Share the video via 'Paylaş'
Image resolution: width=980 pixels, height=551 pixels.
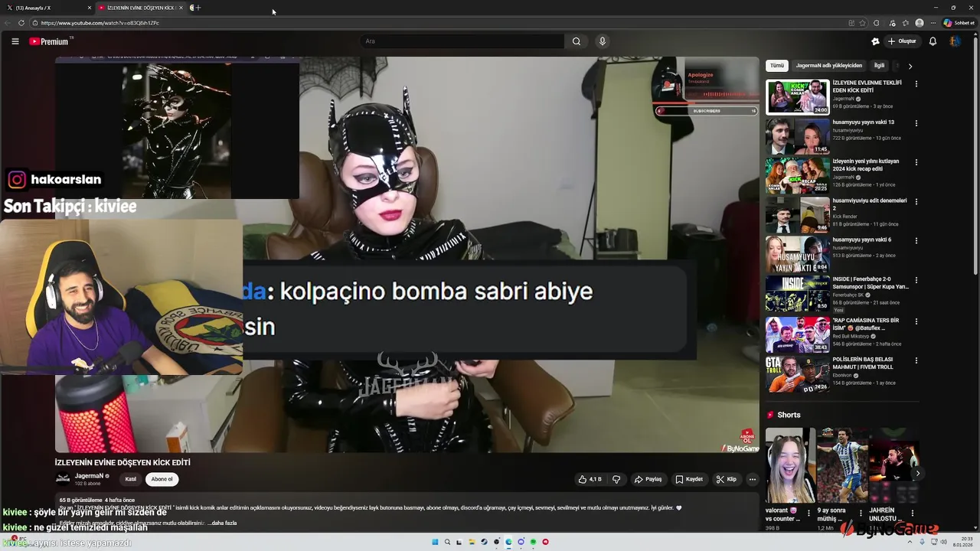click(x=648, y=479)
